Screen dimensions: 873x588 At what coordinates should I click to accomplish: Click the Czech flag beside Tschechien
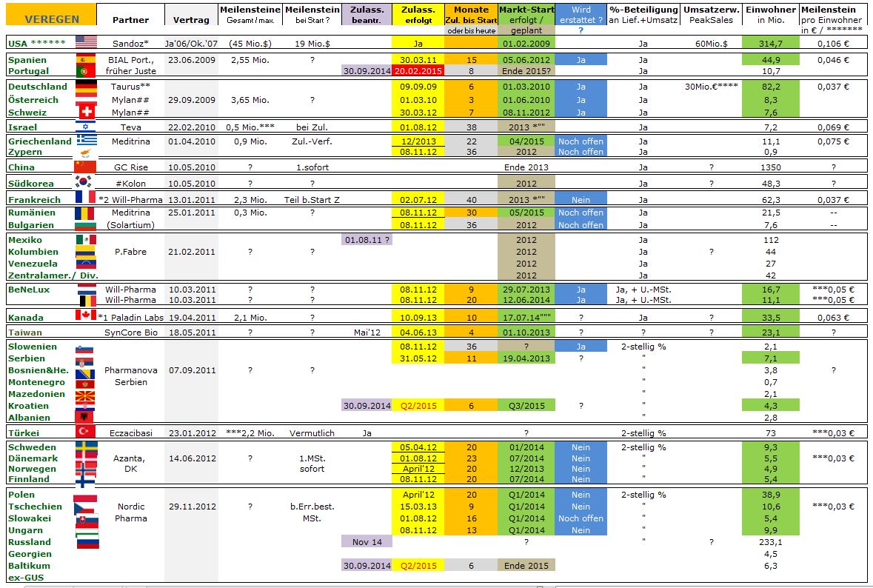click(86, 510)
